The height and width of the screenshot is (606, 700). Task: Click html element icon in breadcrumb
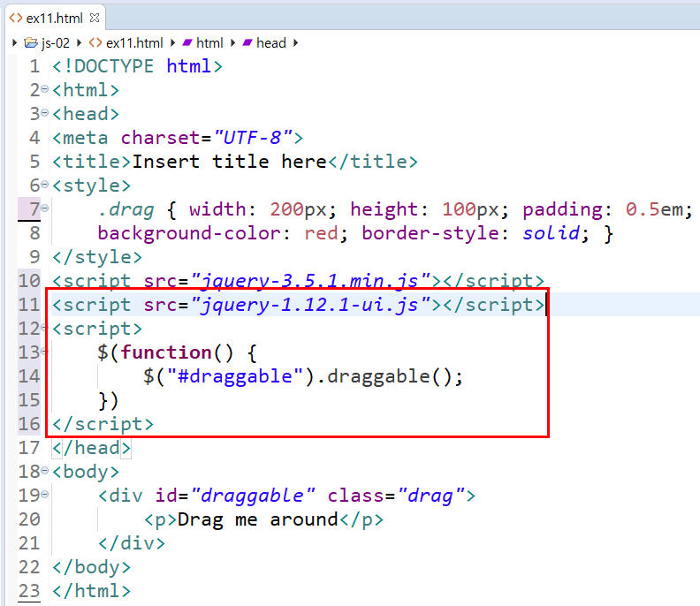[x=187, y=42]
